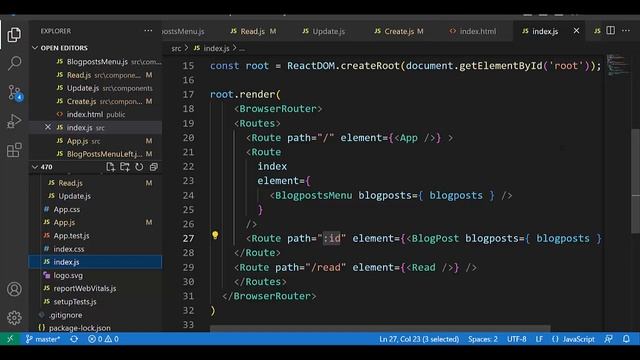Screen dimensions: 640x360
Task: Open errors and warnings count in status bar
Action: point(103,339)
